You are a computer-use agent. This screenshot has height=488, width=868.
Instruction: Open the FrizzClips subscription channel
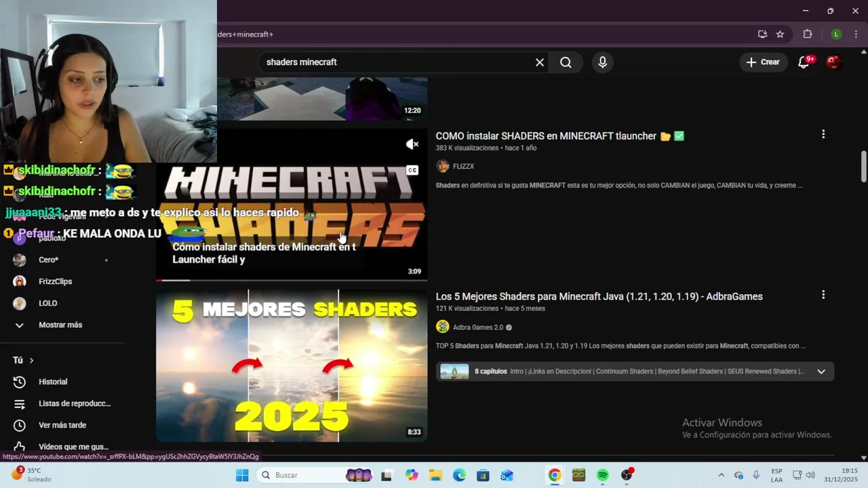[x=55, y=281]
